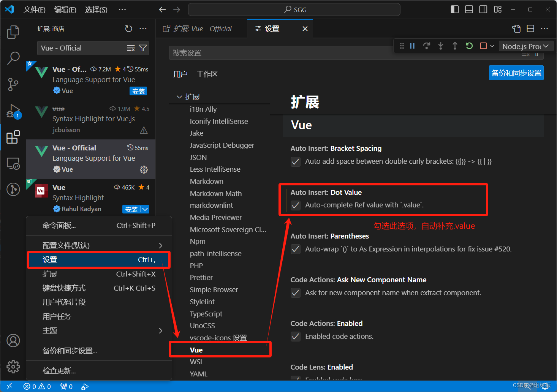Screen dimensions: 557x392
Task: Select TypeScript in settings tree
Action: click(206, 314)
